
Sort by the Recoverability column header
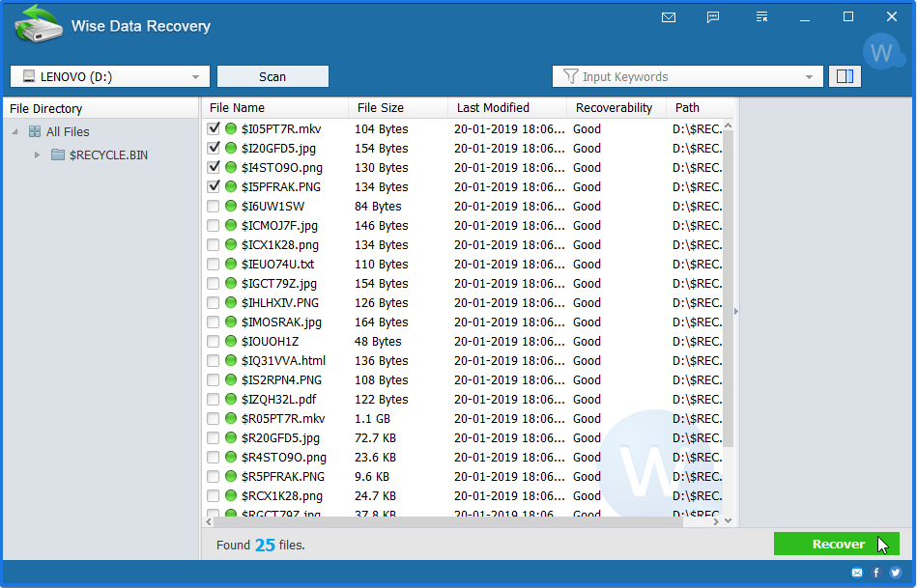(616, 107)
